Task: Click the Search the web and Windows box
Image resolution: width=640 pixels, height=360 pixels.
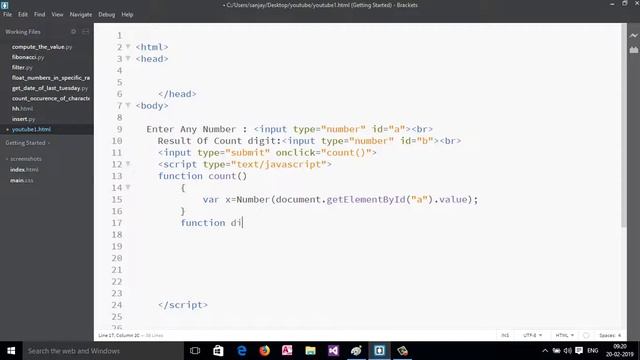Action: click(103, 351)
